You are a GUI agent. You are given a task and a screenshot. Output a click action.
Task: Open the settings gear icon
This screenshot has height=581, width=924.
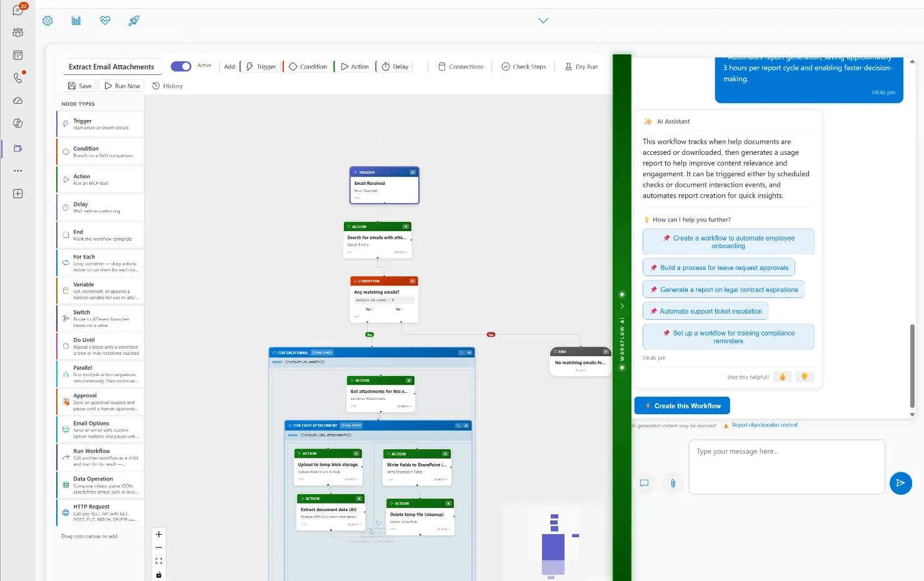pyautogui.click(x=48, y=21)
